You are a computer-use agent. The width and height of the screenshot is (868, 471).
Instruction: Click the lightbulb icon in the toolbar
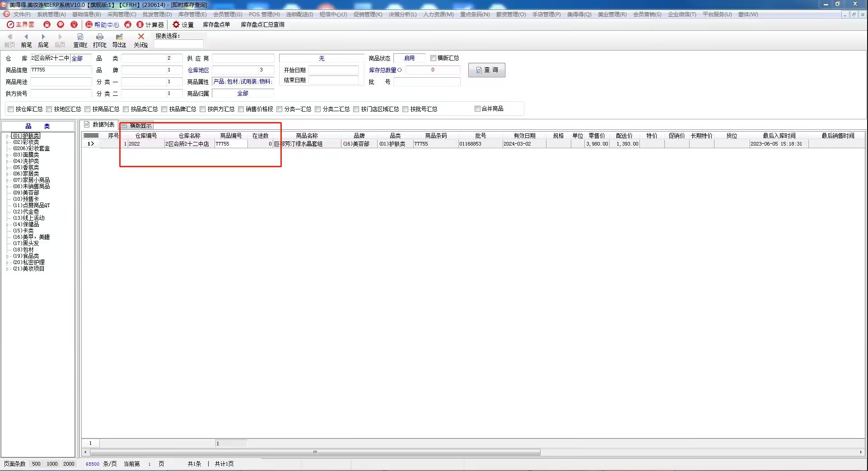pyautogui.click(x=74, y=24)
